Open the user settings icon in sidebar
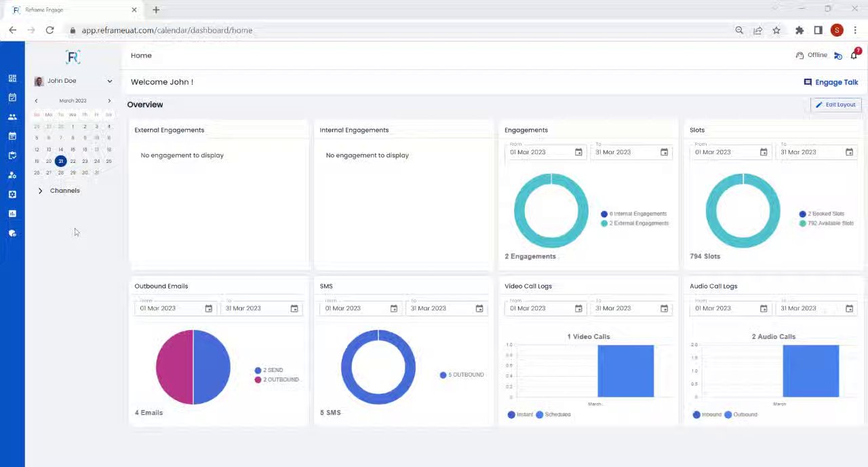Screen dimensions: 868x467 pyautogui.click(x=12, y=175)
